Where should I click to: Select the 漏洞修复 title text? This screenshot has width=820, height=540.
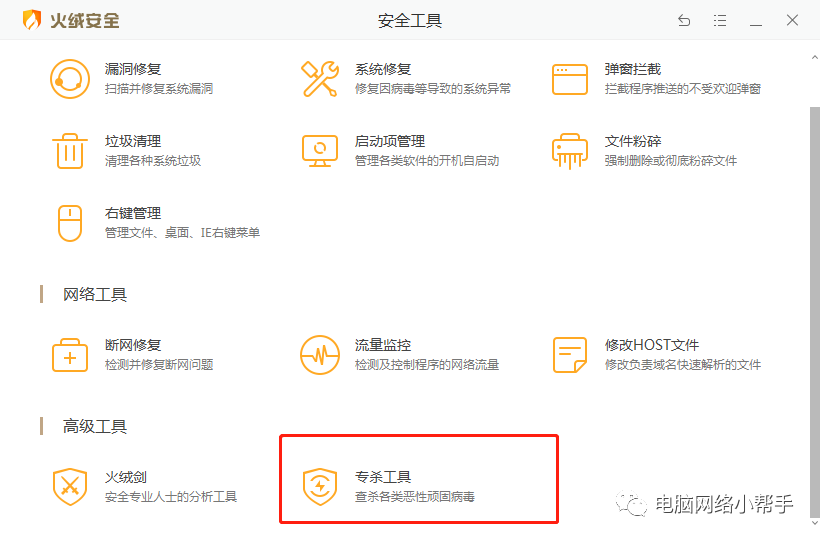(x=133, y=69)
